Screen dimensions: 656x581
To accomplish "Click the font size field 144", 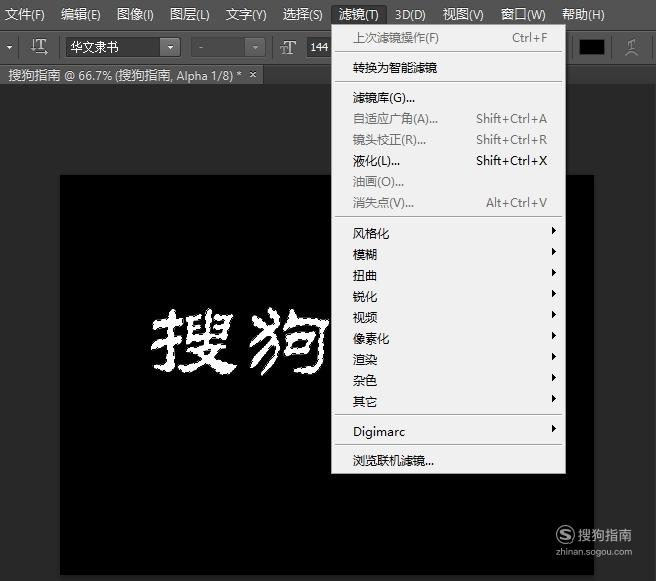I will pos(319,47).
